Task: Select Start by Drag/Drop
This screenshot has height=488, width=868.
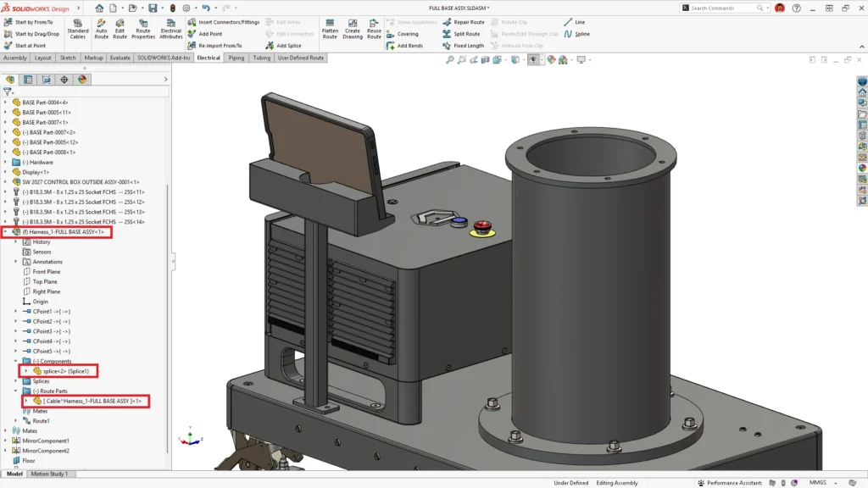Action: (31, 34)
